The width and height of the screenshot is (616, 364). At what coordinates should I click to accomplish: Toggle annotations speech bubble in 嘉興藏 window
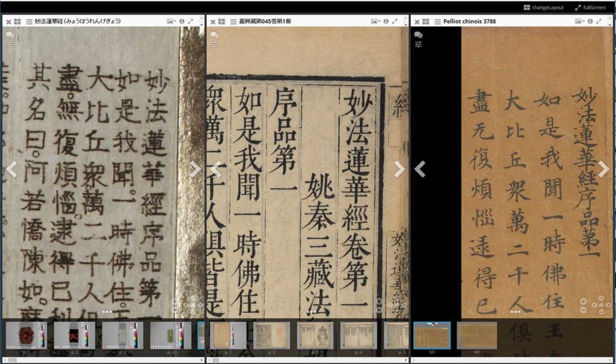[214, 35]
